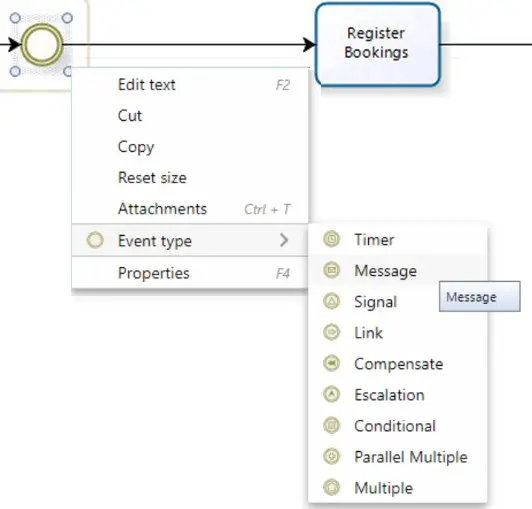Viewport: 532px width, 509px height.
Task: Select the Escalation event icon
Action: coord(331,394)
